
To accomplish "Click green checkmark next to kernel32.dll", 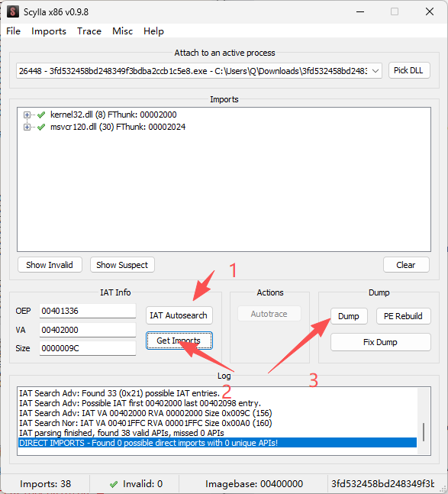I will point(41,115).
